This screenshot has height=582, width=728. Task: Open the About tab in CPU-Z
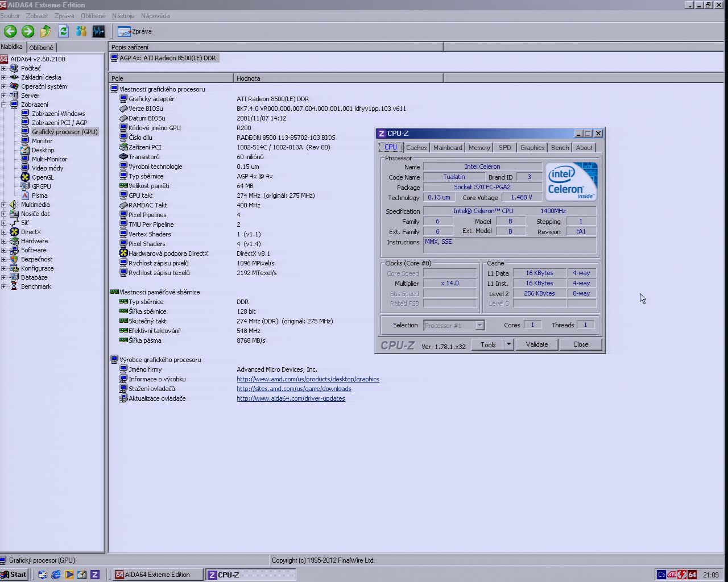[584, 148]
